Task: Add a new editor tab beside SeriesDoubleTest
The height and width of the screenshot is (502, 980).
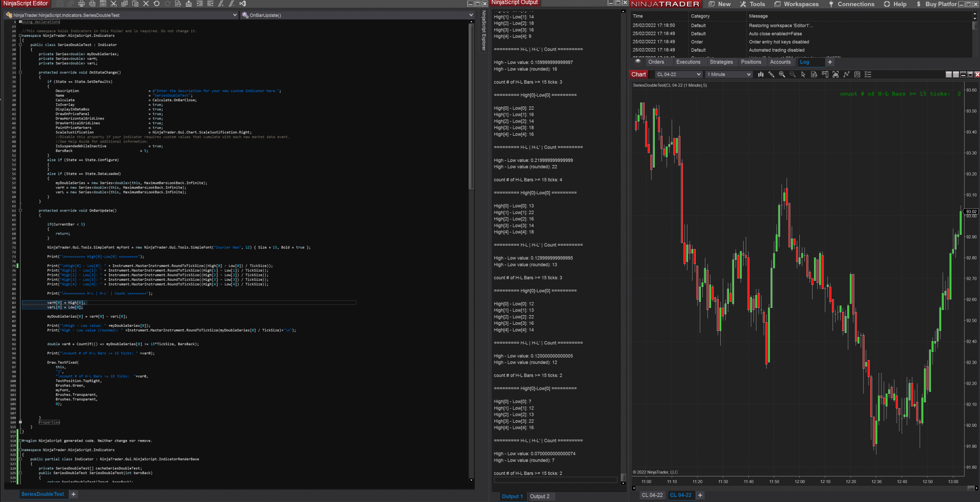Action: (x=73, y=494)
